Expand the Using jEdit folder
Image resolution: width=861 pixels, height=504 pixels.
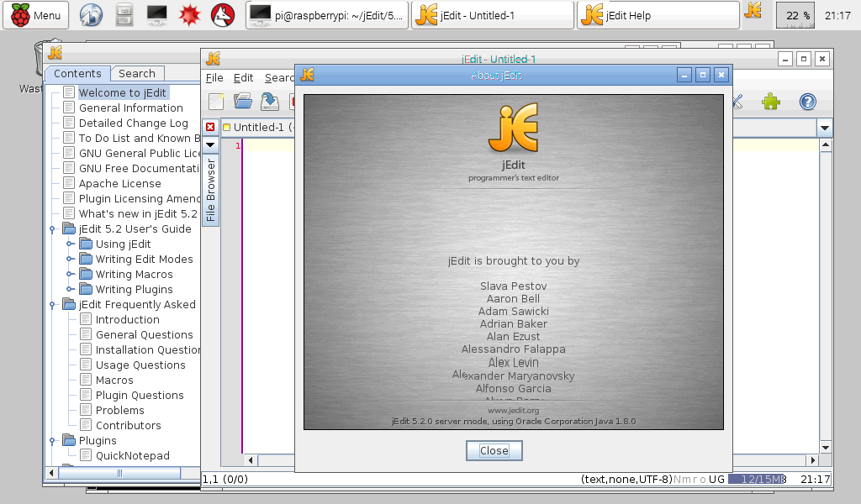click(x=70, y=244)
